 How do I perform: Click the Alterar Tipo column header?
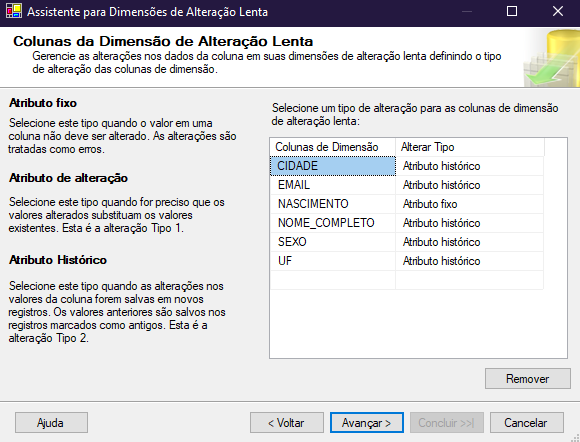(470, 147)
